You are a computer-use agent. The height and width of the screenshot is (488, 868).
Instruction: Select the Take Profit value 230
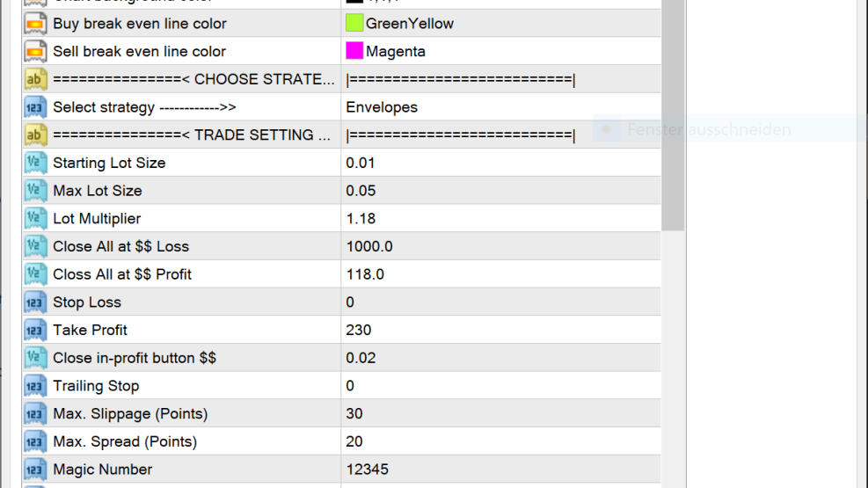[359, 331]
